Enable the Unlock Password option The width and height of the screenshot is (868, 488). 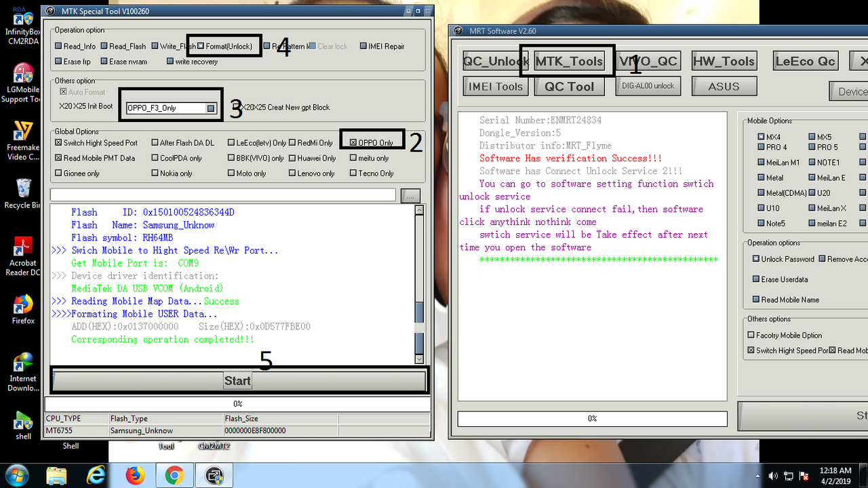(x=755, y=259)
